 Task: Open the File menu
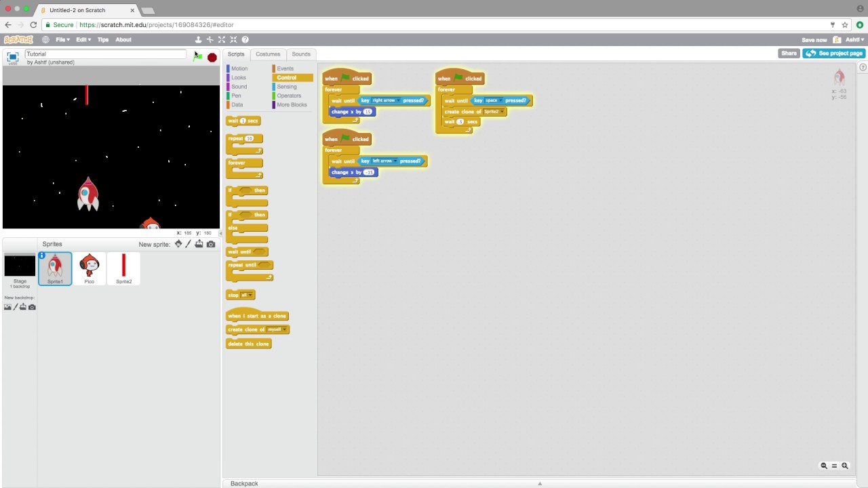point(62,40)
